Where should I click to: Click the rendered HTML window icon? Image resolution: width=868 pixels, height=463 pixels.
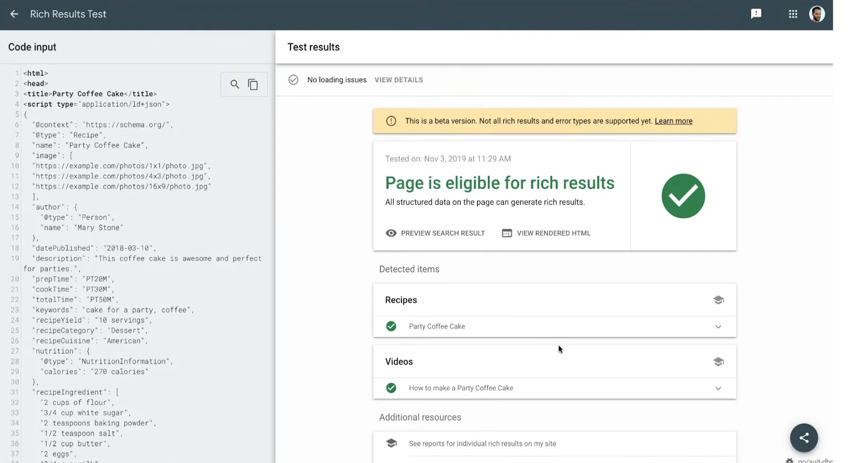coord(507,233)
